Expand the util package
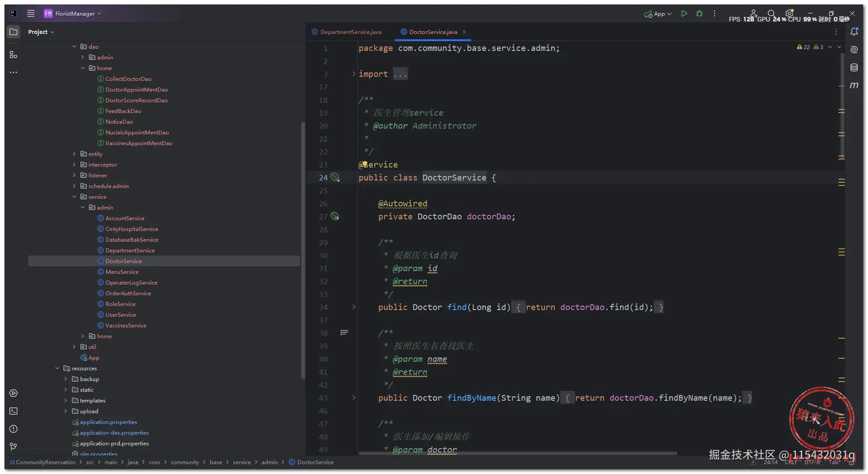Screen dimensions: 868x474 coord(74,347)
